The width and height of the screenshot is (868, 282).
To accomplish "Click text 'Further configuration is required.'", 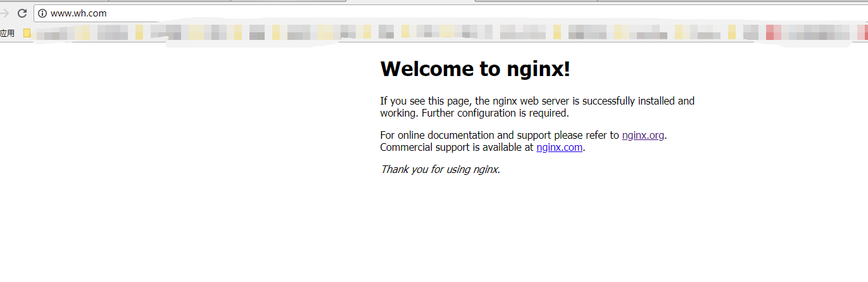I will pos(496,113).
